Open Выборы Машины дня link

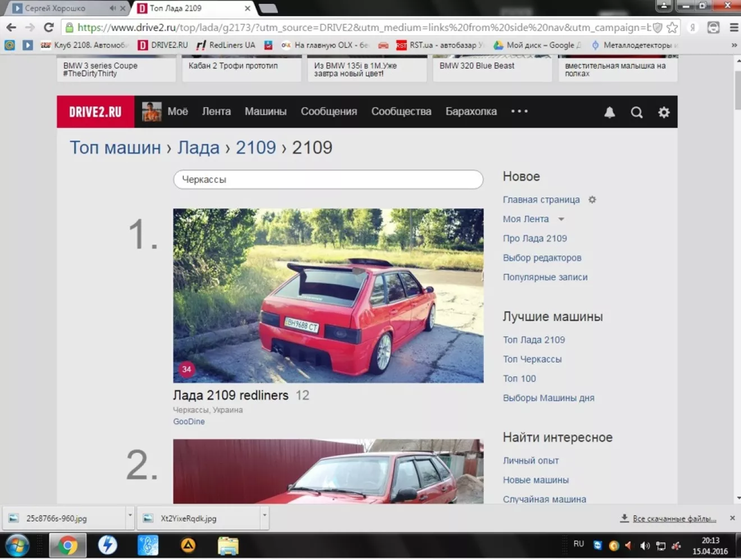click(x=548, y=397)
